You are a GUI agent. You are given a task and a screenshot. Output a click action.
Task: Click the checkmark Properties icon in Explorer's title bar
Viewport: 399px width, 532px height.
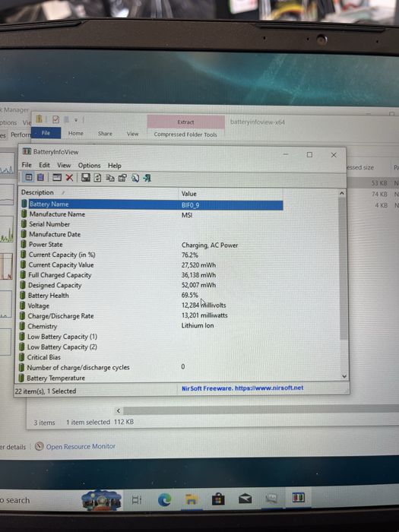(x=55, y=119)
